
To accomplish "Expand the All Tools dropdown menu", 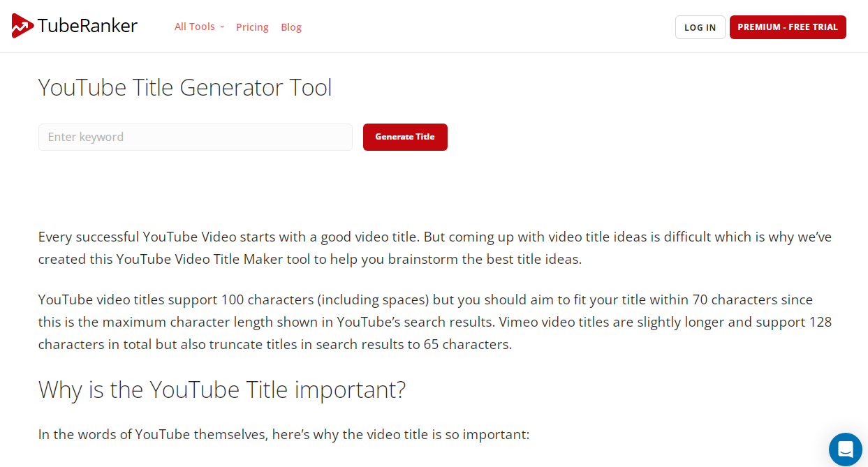I will coord(199,27).
